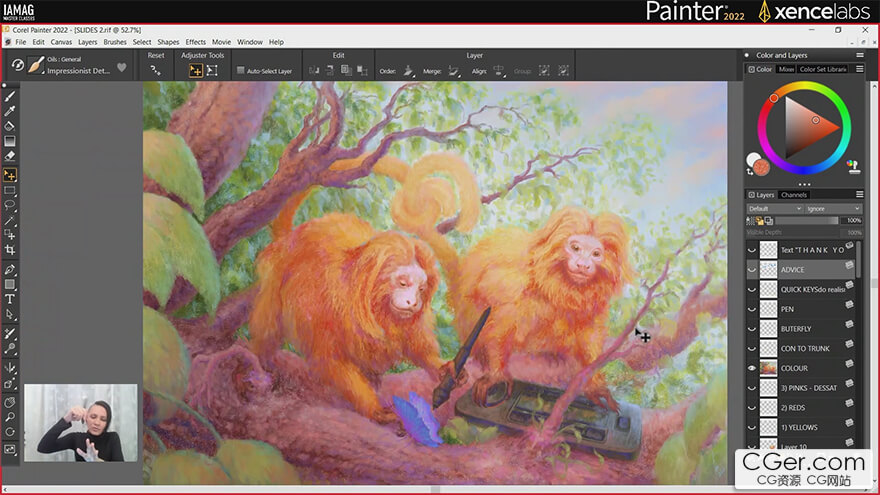Open the Effects menu
880x495 pixels.
196,42
